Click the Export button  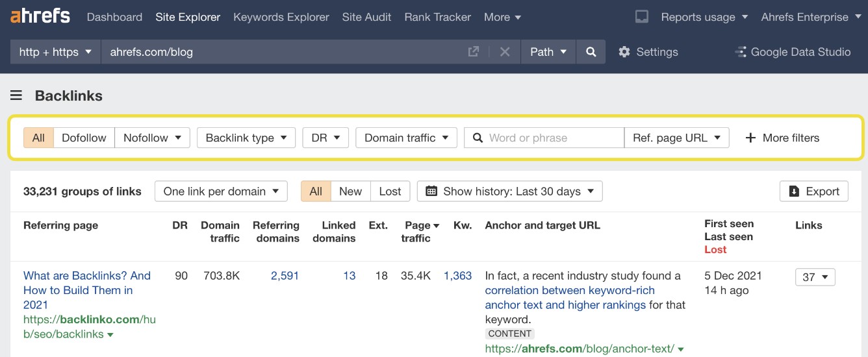click(x=813, y=191)
